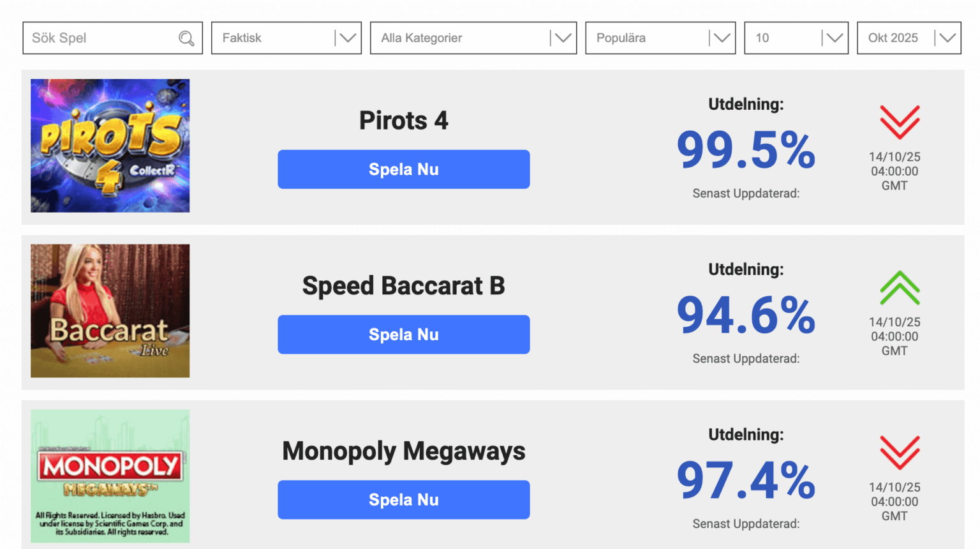Open the Monopoly Megaways game thumbnail

(x=110, y=476)
